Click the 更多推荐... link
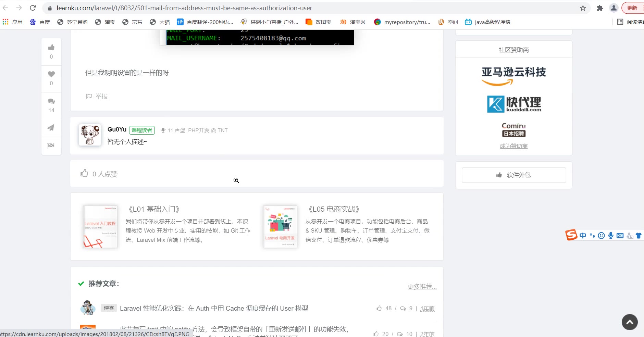The height and width of the screenshot is (337, 644). pos(422,286)
